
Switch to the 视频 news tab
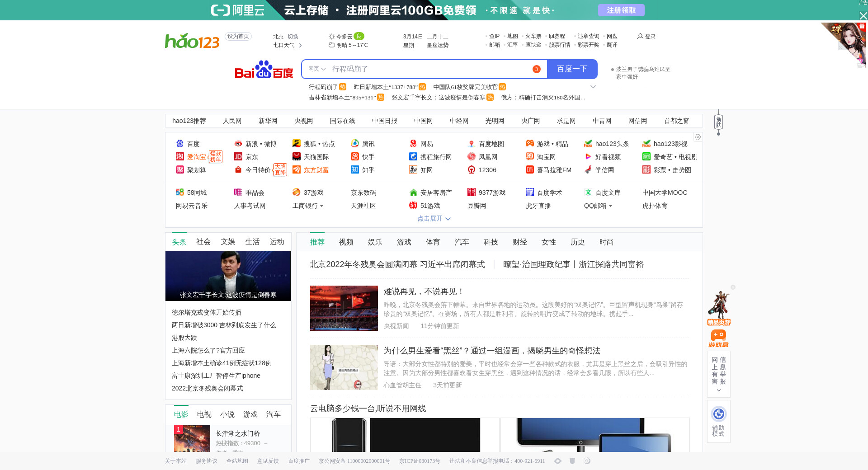pos(346,242)
